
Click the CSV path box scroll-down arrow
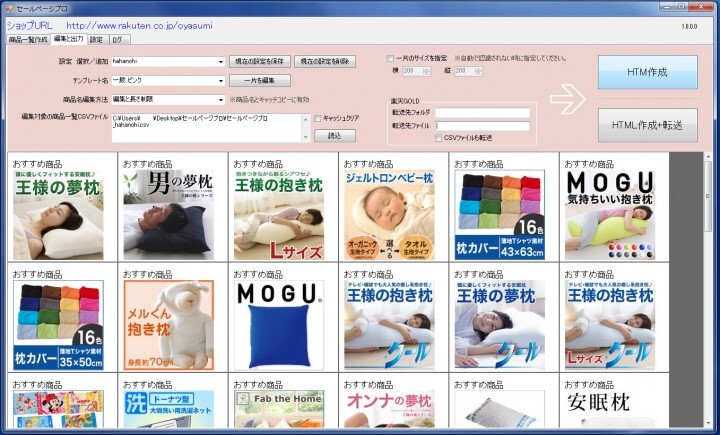pyautogui.click(x=306, y=137)
